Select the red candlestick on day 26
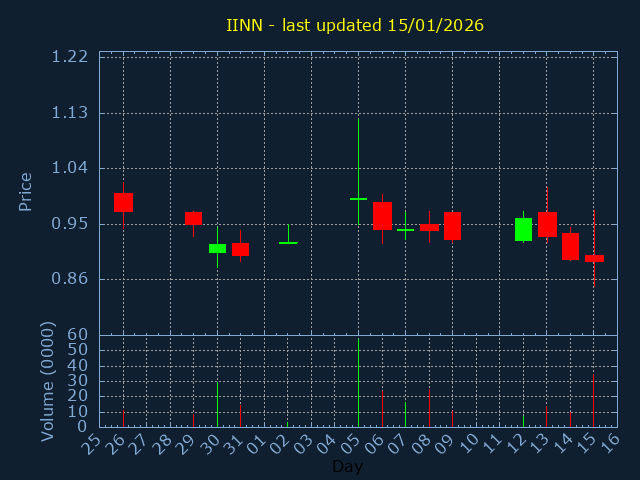640x480 pixels. point(123,202)
